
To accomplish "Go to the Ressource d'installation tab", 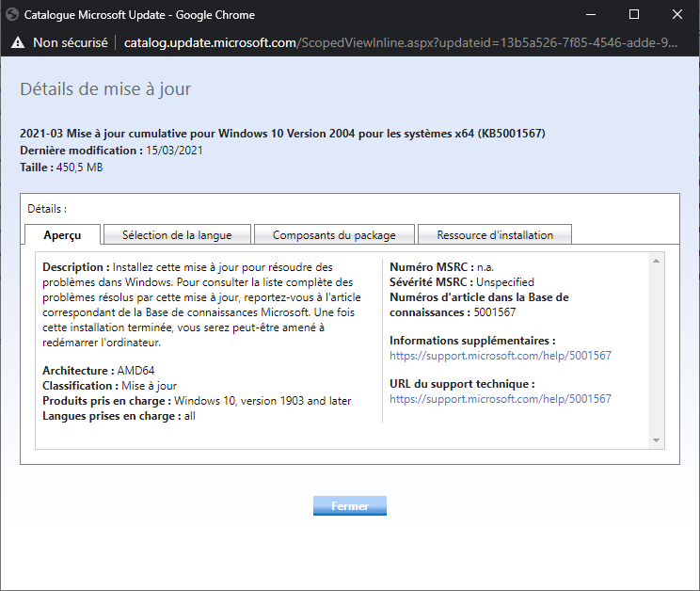I will pyautogui.click(x=495, y=234).
